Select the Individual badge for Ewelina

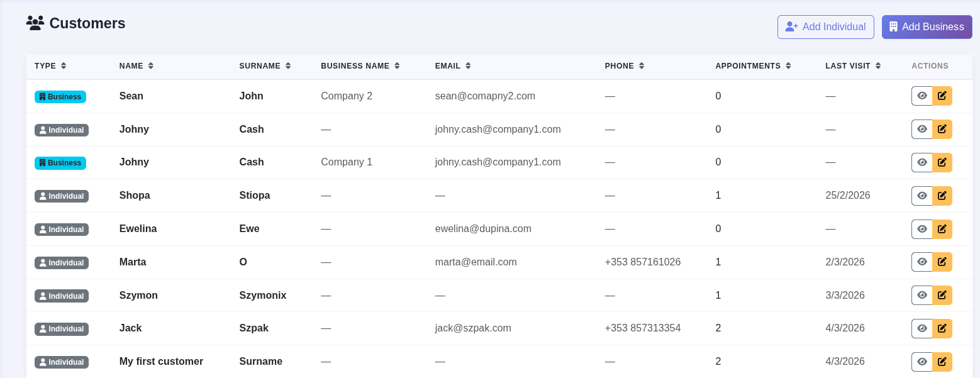(x=61, y=229)
